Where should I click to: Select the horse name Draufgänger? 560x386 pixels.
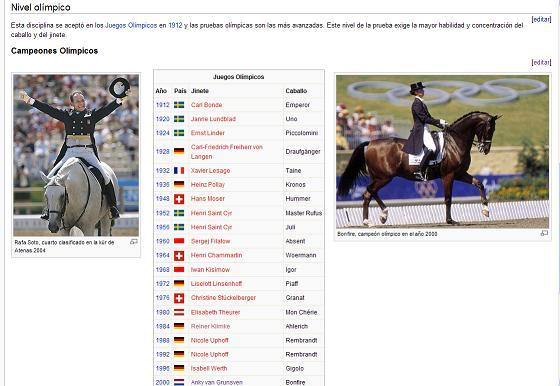pos(303,152)
